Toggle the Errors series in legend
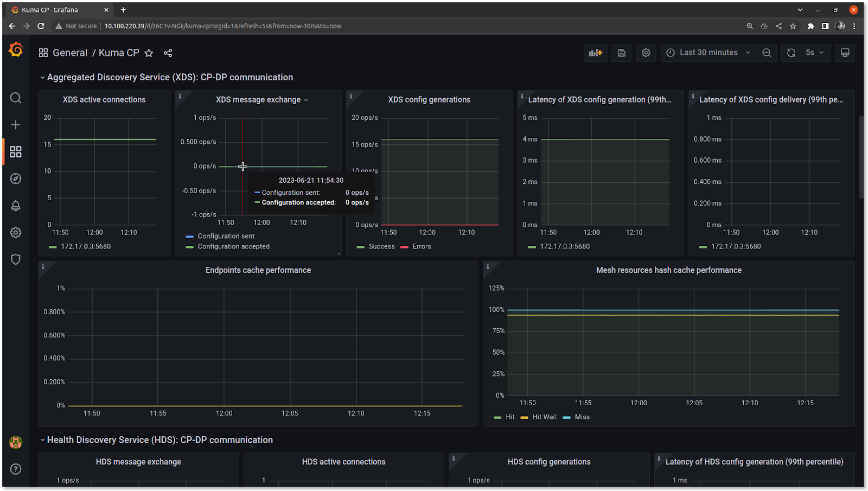This screenshot has height=491, width=868. (x=421, y=246)
